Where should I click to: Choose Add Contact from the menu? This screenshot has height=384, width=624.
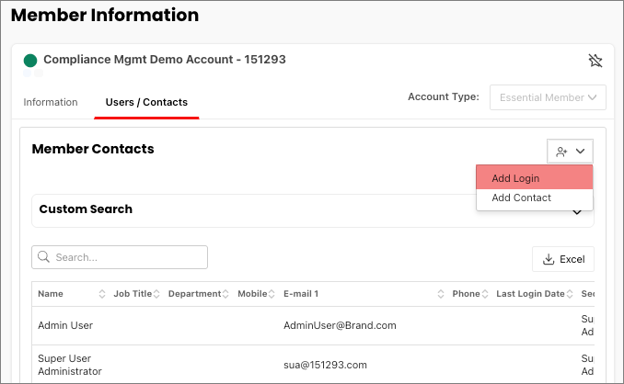[534, 198]
